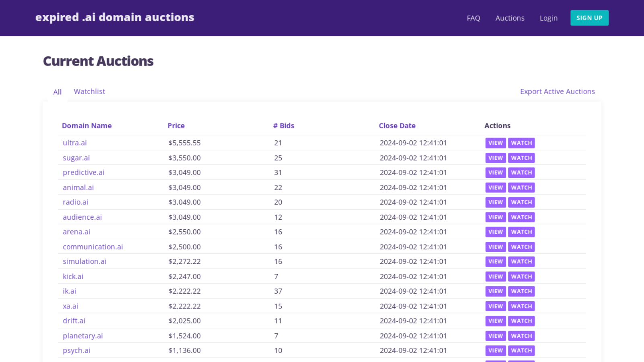Select the 37 bids count for ik.ai
This screenshot has height=362, width=644.
tap(278, 291)
